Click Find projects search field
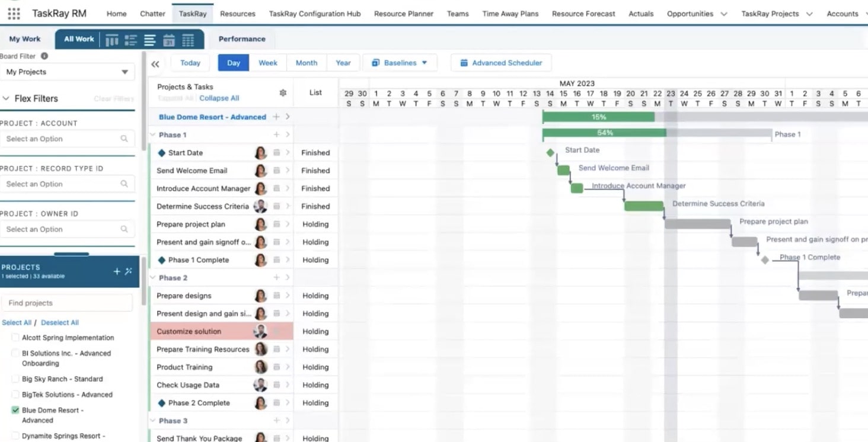868x442 pixels. [x=66, y=303]
